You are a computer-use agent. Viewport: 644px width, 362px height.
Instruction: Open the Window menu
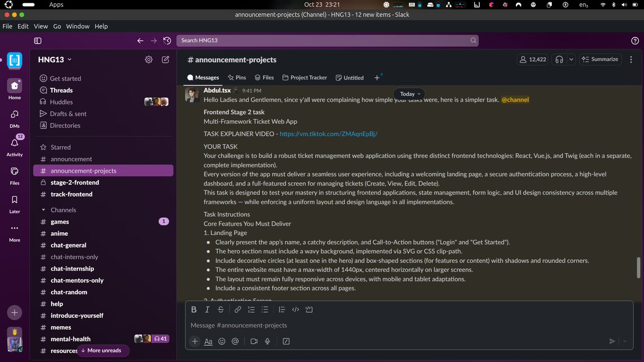point(78,26)
